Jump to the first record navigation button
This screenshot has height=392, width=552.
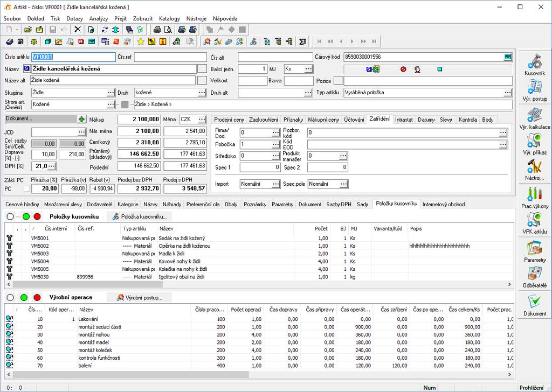click(x=319, y=41)
